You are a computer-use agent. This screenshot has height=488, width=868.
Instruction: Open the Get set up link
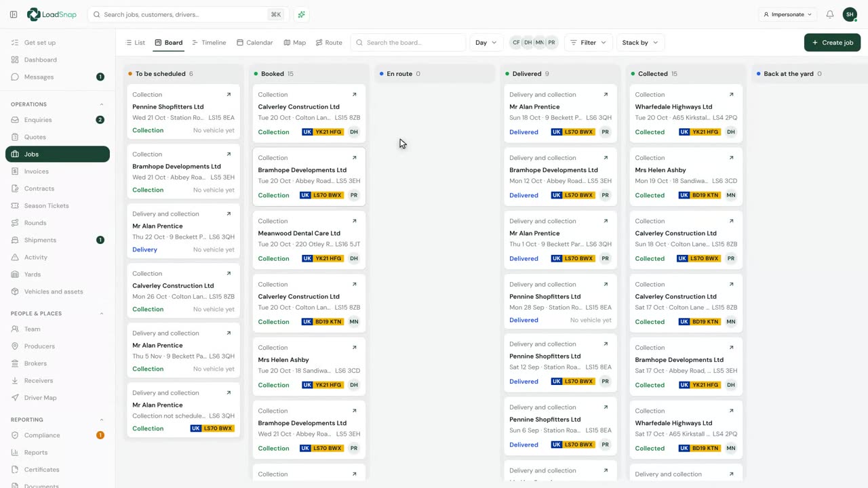click(x=58, y=42)
